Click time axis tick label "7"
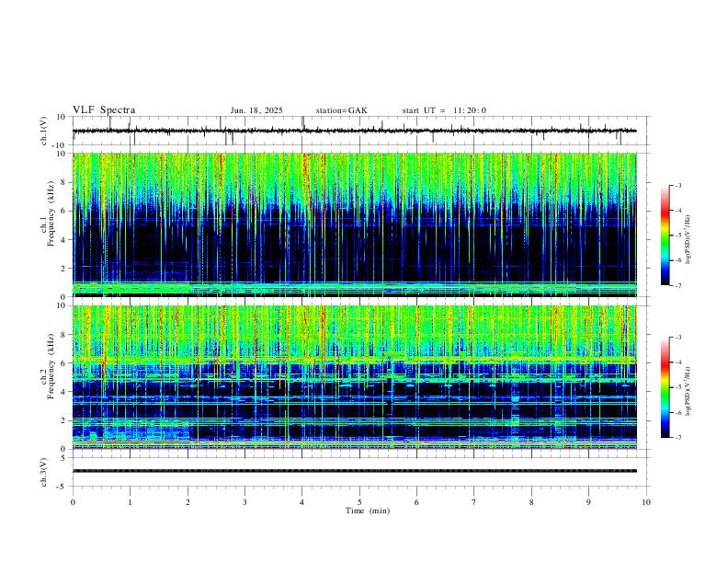728x563 pixels. (474, 502)
